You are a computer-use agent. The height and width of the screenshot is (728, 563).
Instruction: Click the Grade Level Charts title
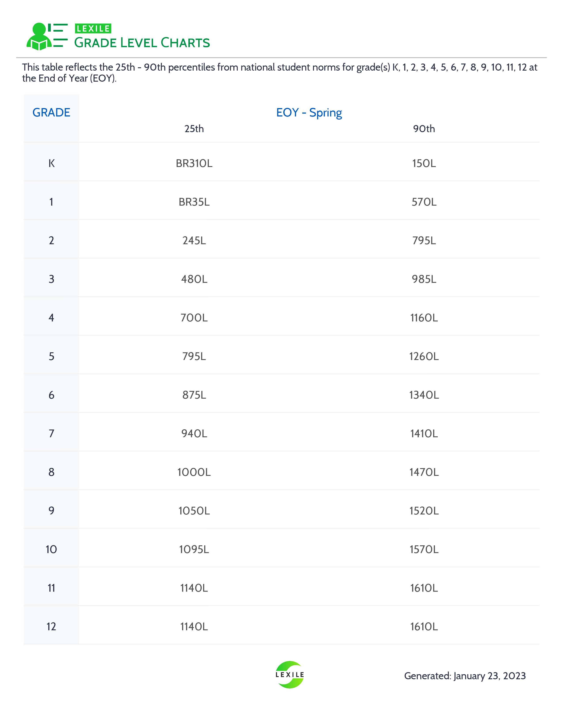click(x=142, y=43)
